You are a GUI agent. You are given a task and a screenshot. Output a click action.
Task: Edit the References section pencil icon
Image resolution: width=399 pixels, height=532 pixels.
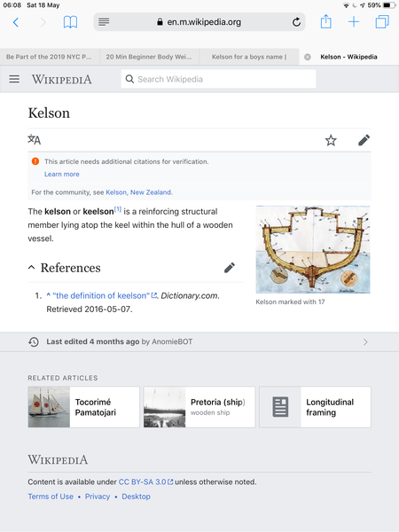[x=230, y=268]
